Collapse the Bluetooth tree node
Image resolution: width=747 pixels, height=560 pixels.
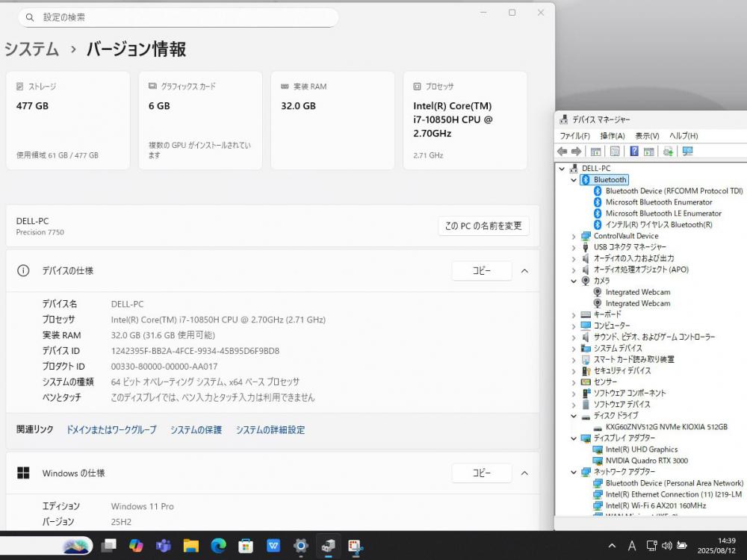[x=574, y=180]
